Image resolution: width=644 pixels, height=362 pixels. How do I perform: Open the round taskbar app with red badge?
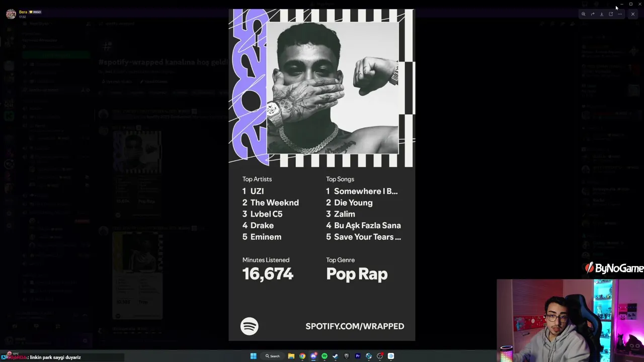tap(380, 356)
